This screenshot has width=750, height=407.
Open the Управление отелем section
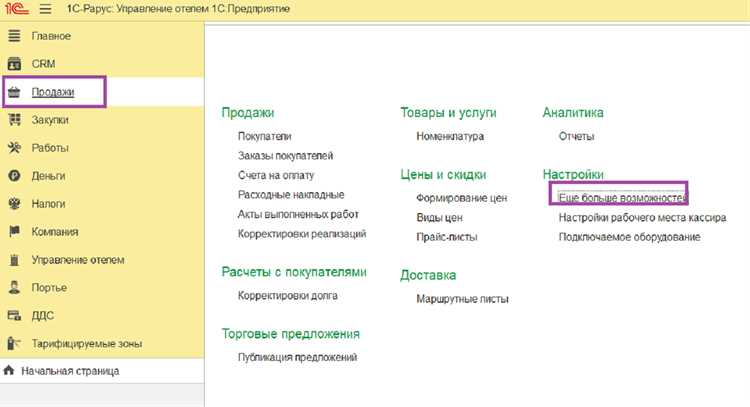[78, 260]
